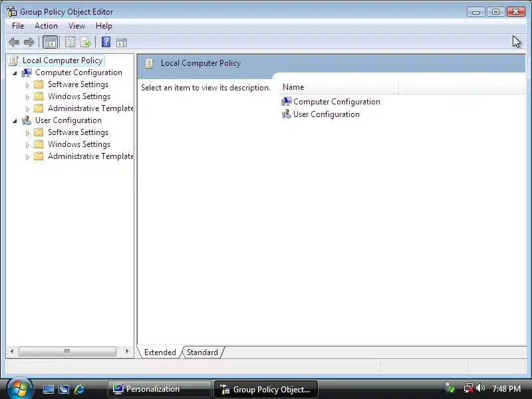Switch to the Extended tab

pos(160,352)
